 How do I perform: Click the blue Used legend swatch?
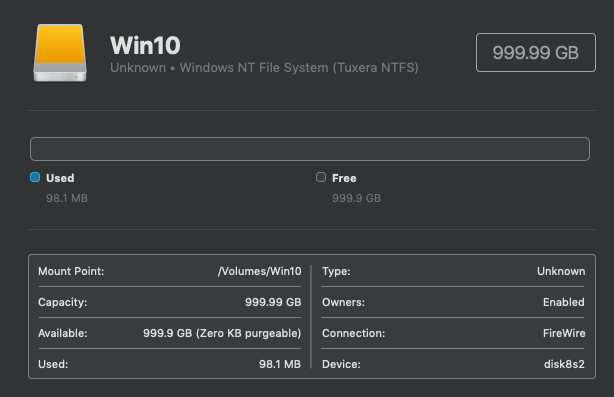click(35, 177)
